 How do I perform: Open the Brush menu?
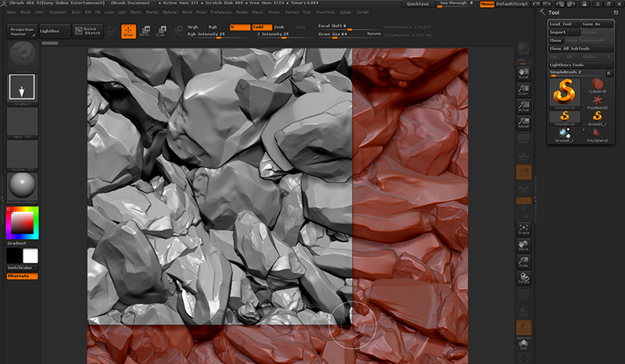25,12
